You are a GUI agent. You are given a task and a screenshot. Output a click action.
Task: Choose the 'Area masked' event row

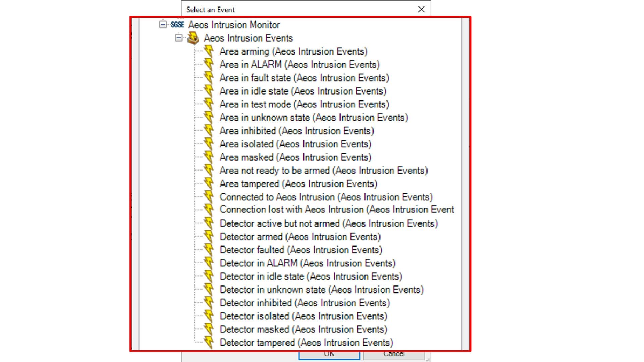click(296, 157)
